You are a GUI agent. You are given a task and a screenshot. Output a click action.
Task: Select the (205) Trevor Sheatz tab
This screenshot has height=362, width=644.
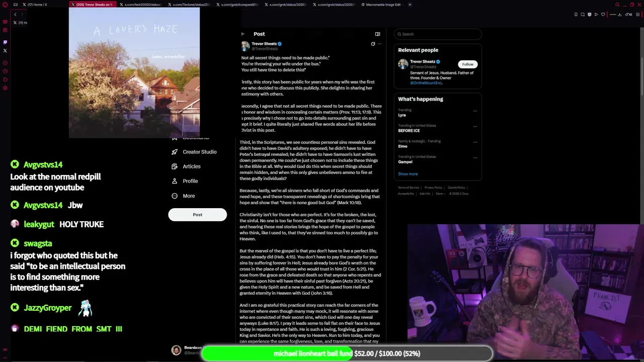(92, 5)
